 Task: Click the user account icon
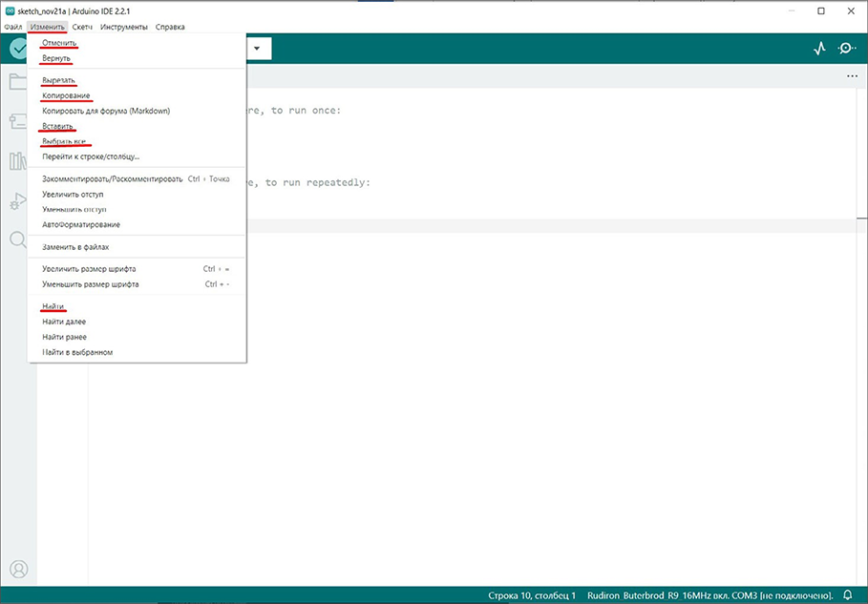tap(18, 569)
